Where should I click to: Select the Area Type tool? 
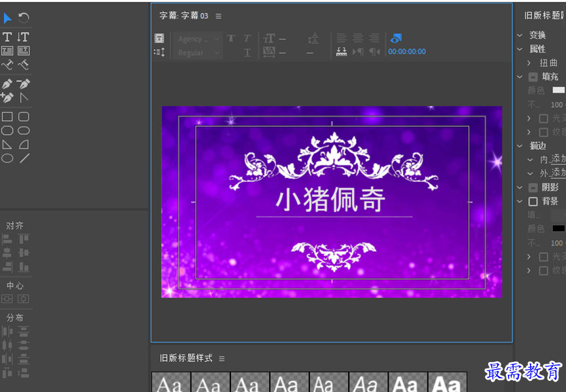click(7, 51)
